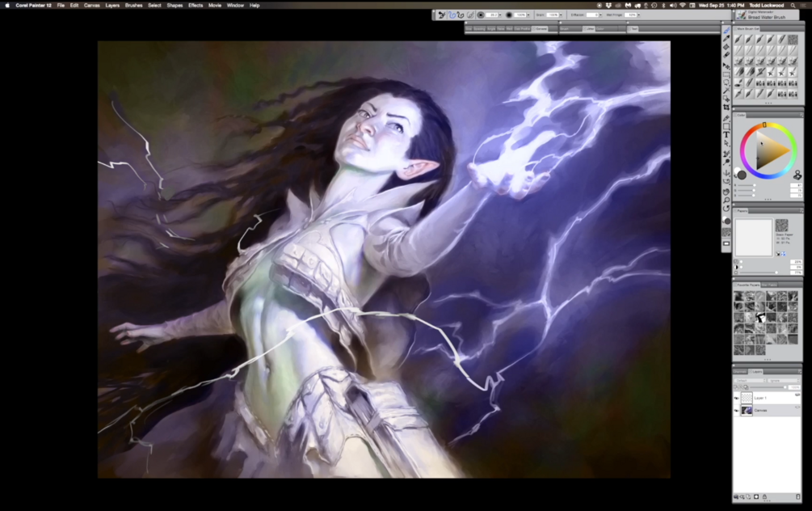Select the Rotate Page tool
812x511 pixels.
click(x=726, y=209)
